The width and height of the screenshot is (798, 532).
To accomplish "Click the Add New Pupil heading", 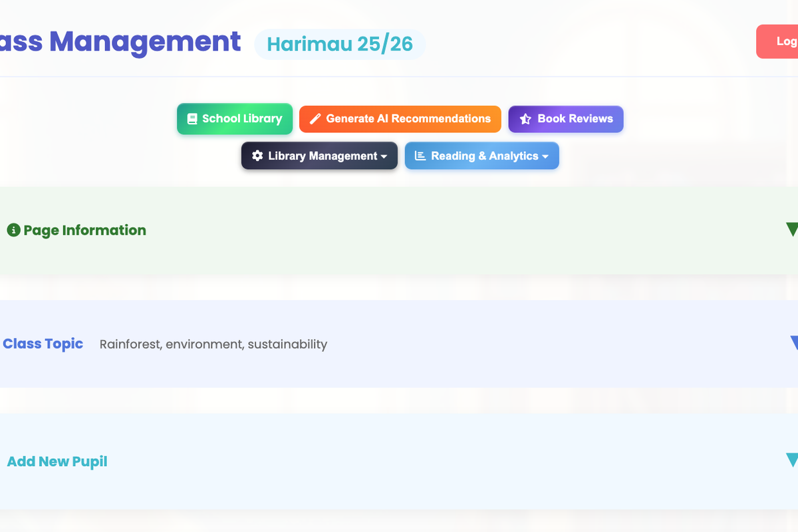I will click(x=57, y=462).
